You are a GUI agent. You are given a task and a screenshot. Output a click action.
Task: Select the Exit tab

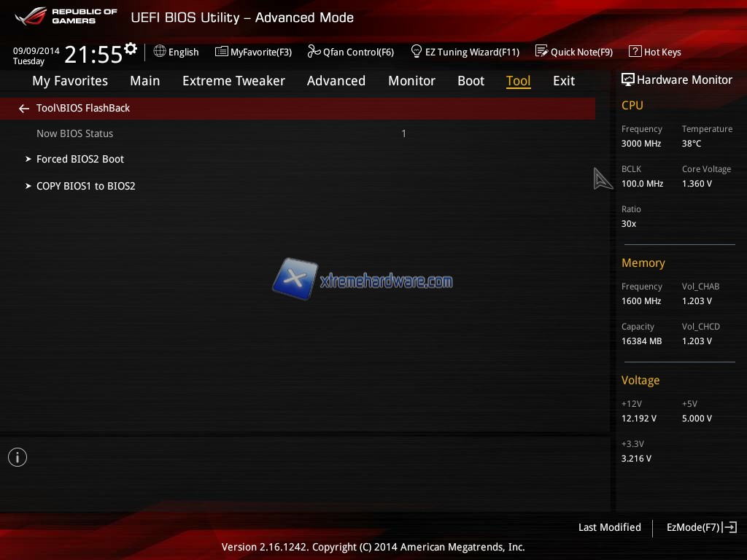pyautogui.click(x=563, y=81)
